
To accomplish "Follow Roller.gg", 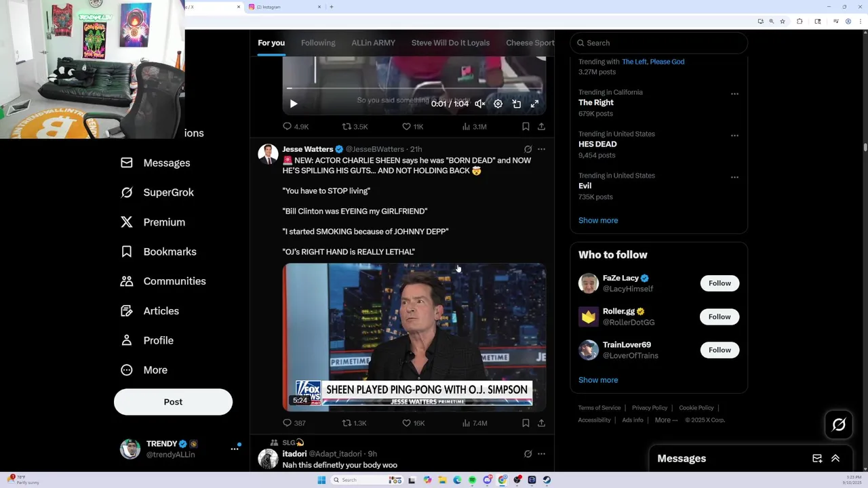I will (719, 317).
